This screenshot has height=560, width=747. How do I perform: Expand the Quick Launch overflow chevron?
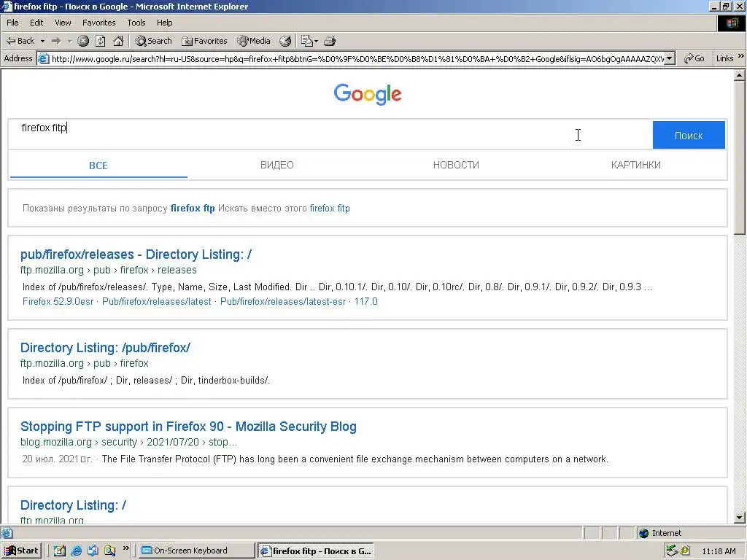pyautogui.click(x=125, y=548)
